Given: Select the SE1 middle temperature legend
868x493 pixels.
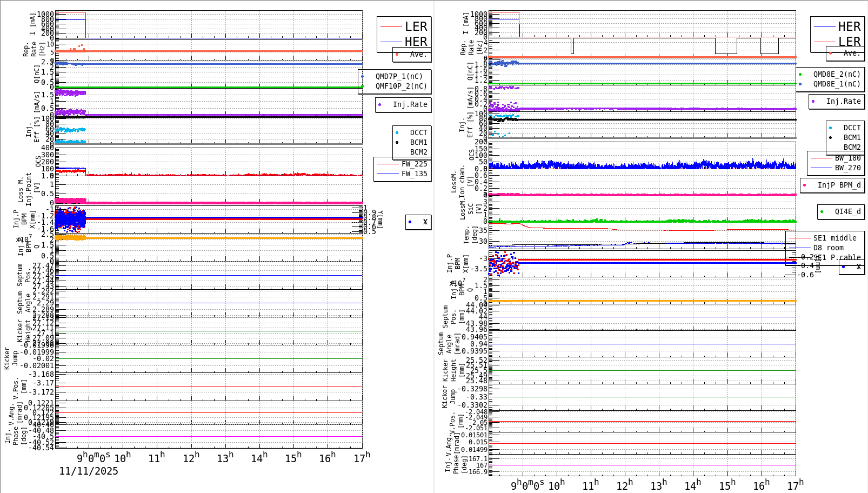Looking at the screenshot, I should click(834, 238).
